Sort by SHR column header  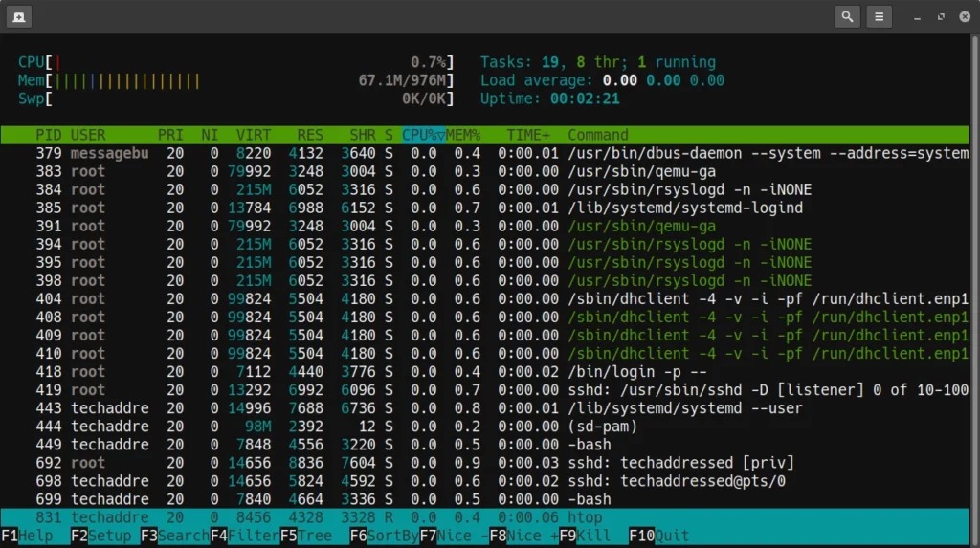click(363, 135)
